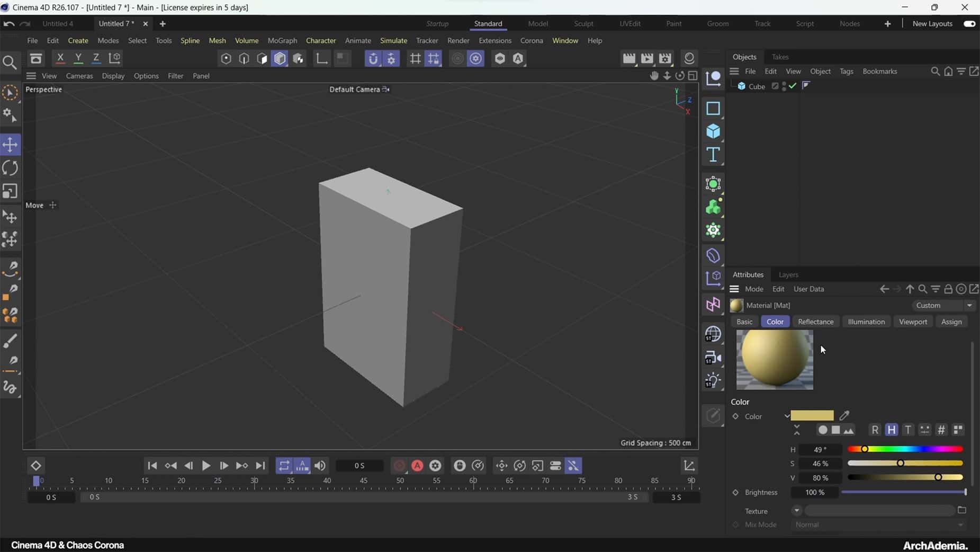Adjust the Hue slider
The image size is (980, 552).
coord(905,449)
